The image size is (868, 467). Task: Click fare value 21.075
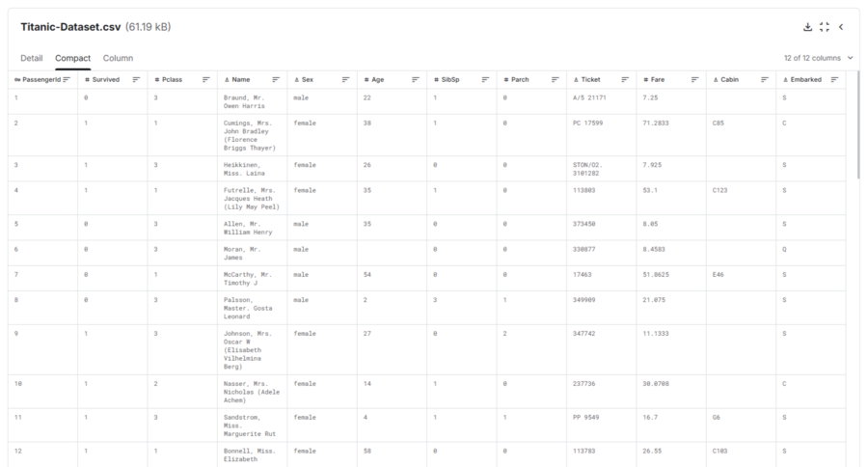(654, 300)
